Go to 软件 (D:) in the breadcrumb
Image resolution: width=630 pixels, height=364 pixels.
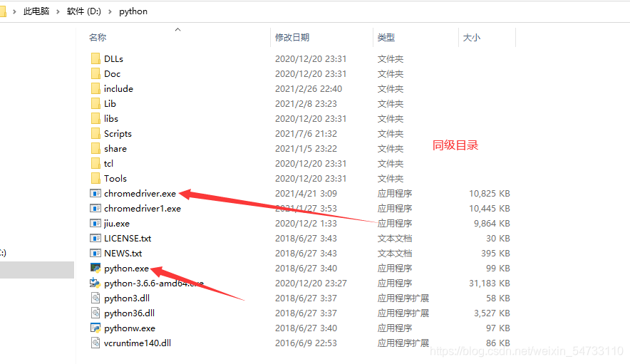pos(84,11)
